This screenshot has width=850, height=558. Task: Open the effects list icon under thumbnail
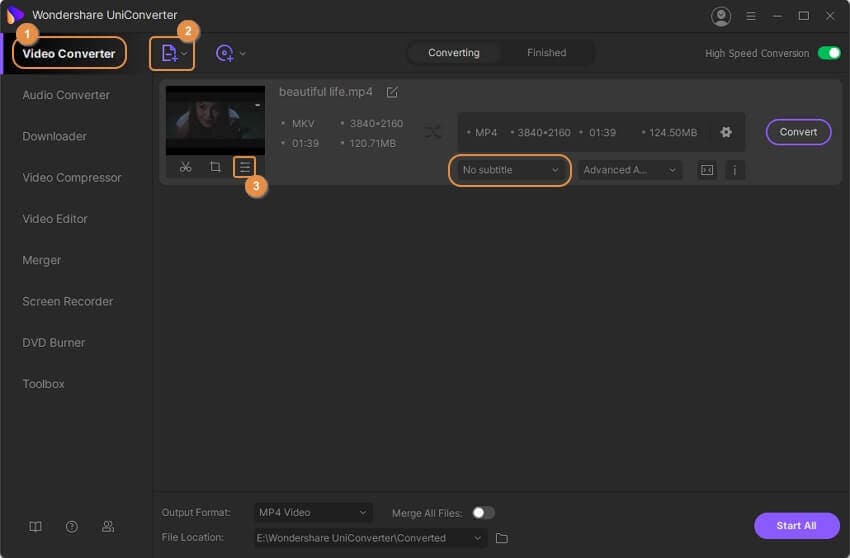[244, 167]
